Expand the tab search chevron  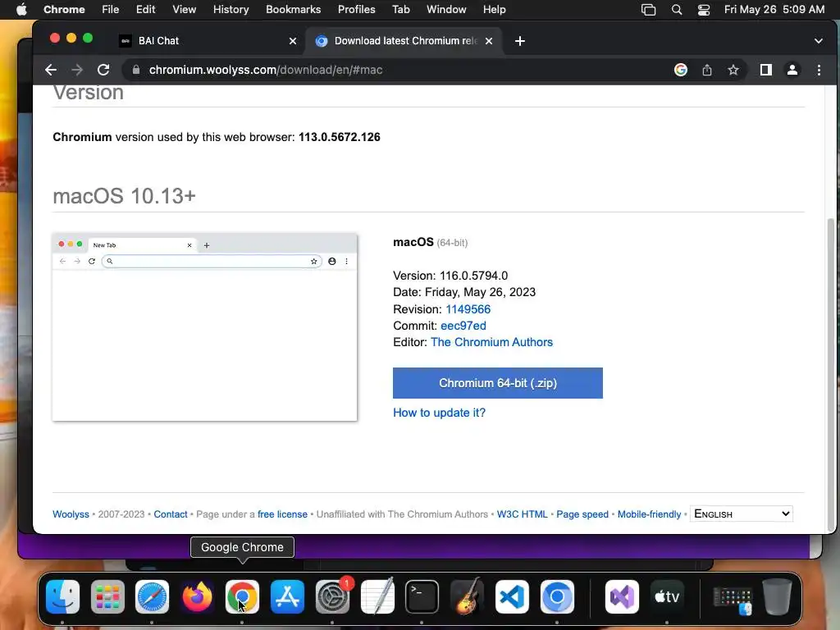tap(818, 41)
